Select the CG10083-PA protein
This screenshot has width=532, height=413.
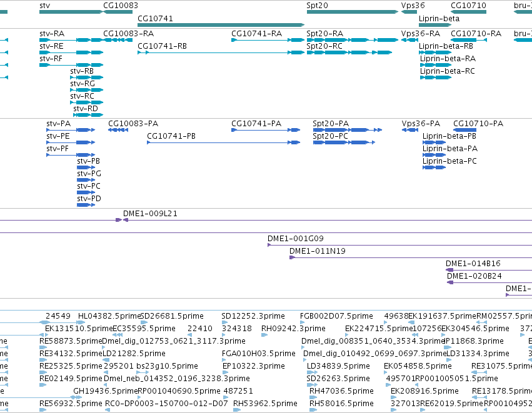(118, 130)
